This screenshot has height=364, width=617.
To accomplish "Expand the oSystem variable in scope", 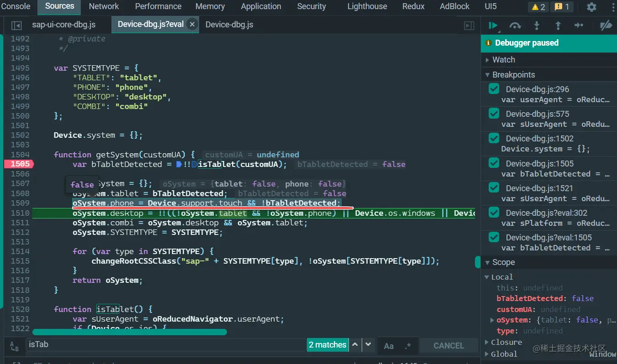I will pos(492,320).
